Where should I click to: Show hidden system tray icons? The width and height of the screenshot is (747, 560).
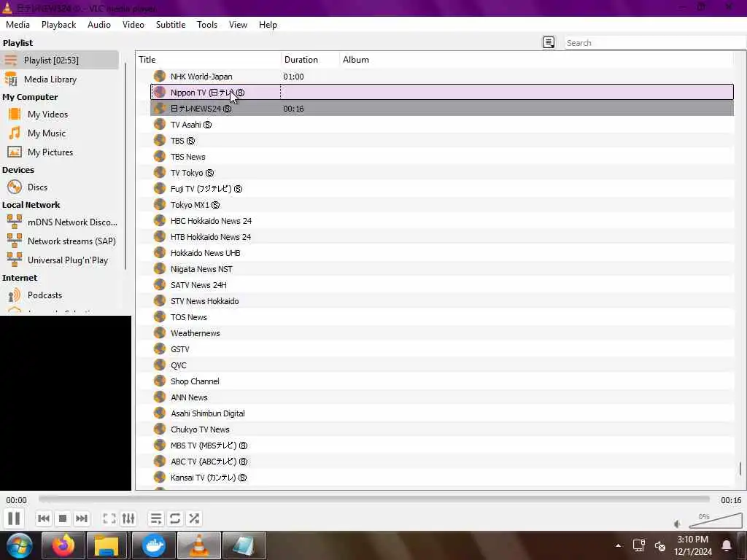(618, 545)
